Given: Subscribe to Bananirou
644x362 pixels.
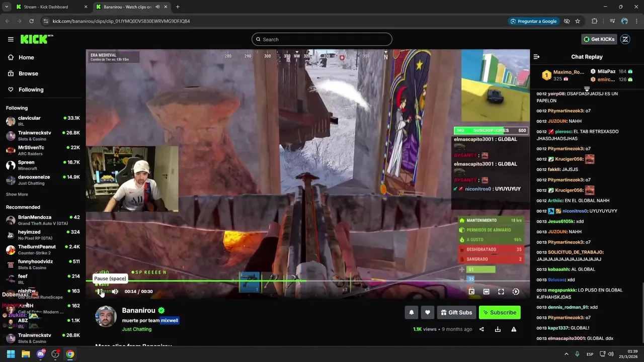Looking at the screenshot, I should 500,312.
